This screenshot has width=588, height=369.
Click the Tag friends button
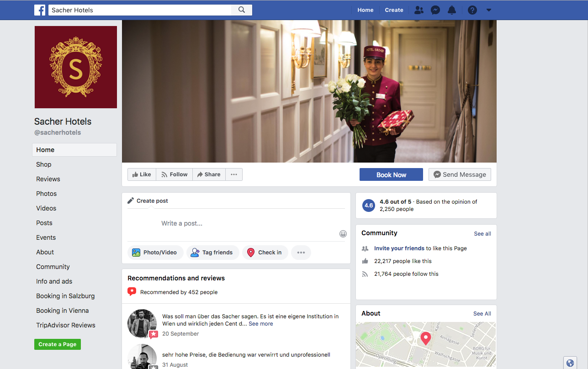pos(212,253)
